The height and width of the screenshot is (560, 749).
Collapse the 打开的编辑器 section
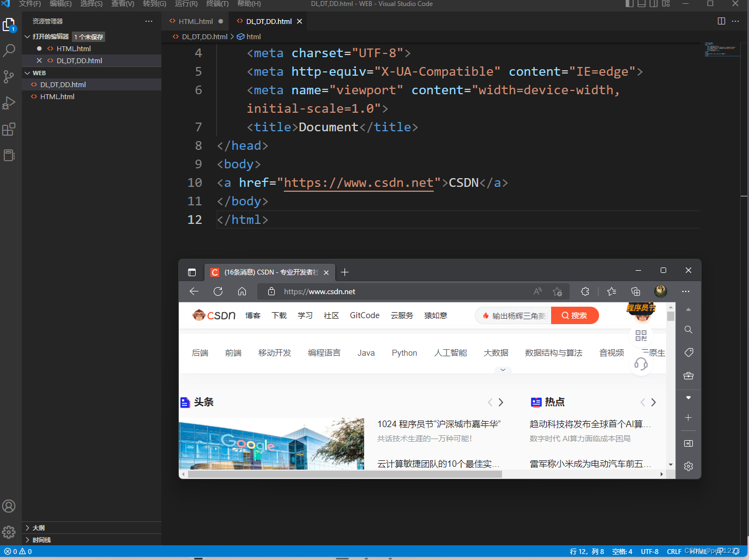click(x=27, y=36)
